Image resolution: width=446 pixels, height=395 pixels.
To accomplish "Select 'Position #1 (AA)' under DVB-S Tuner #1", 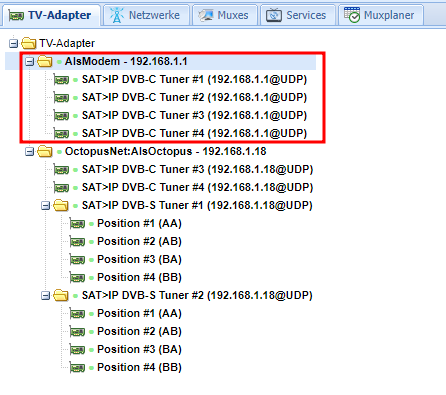I will [139, 224].
